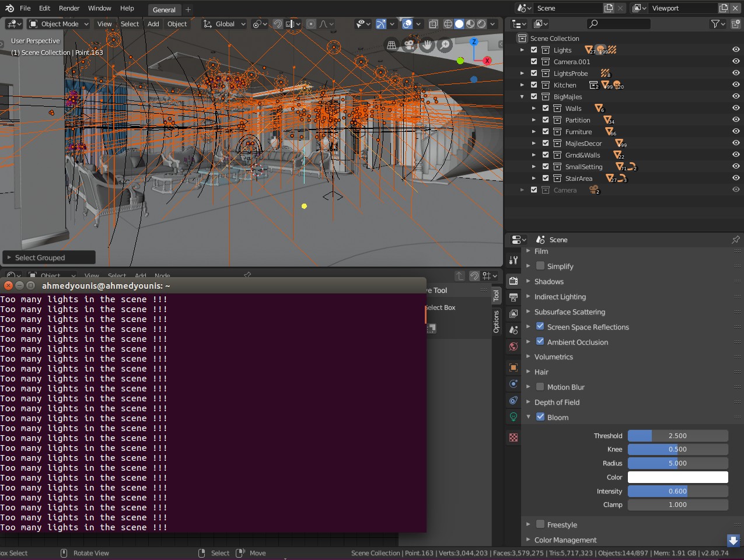The image size is (744, 560).
Task: Open the Active Tool properties tab
Action: 514,260
